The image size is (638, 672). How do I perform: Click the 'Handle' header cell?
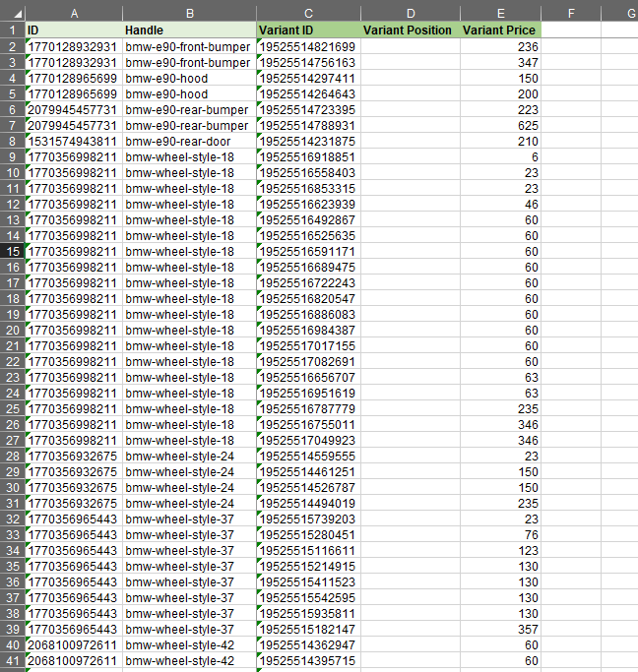click(189, 31)
